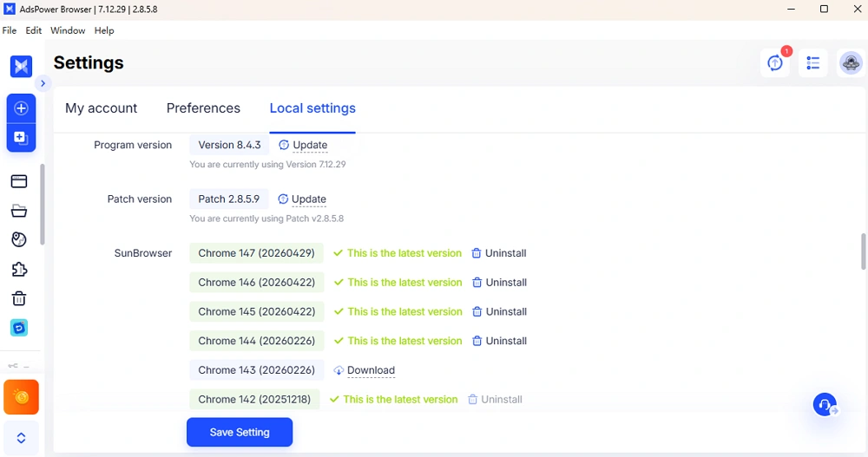This screenshot has height=457, width=868.
Task: Open the orange coin rewards icon
Action: [x=21, y=396]
